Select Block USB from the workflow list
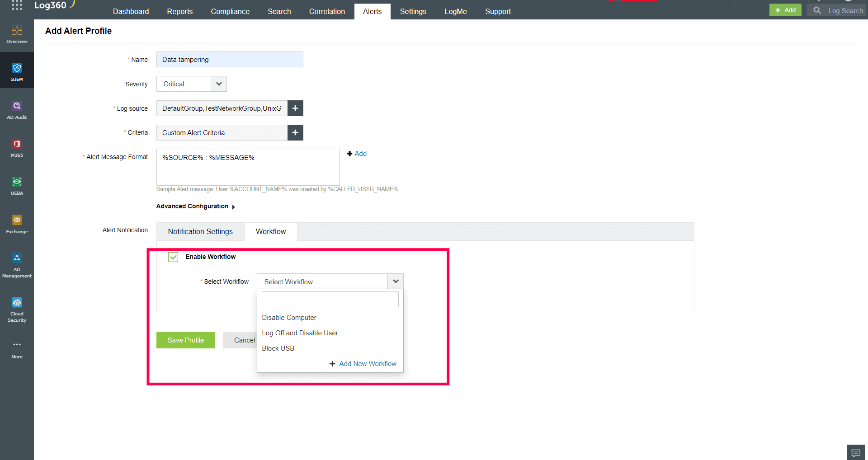Viewport: 868px width, 460px height. coord(278,348)
